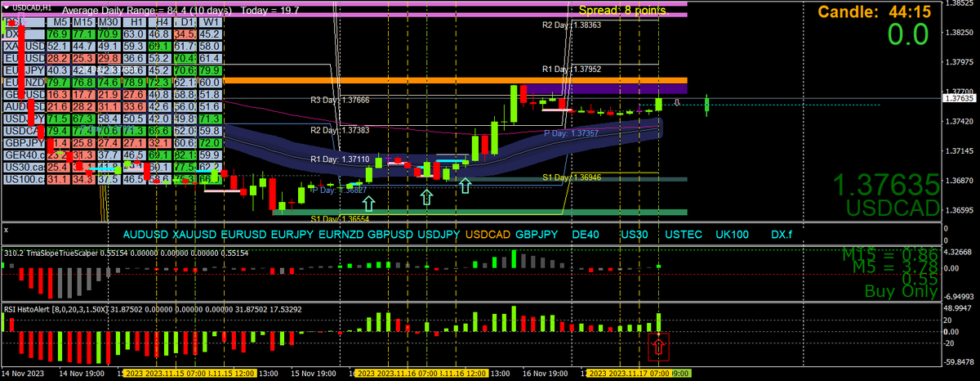Image resolution: width=980 pixels, height=381 pixels.
Task: Load US30 from the symbol changer row
Action: coord(635,235)
